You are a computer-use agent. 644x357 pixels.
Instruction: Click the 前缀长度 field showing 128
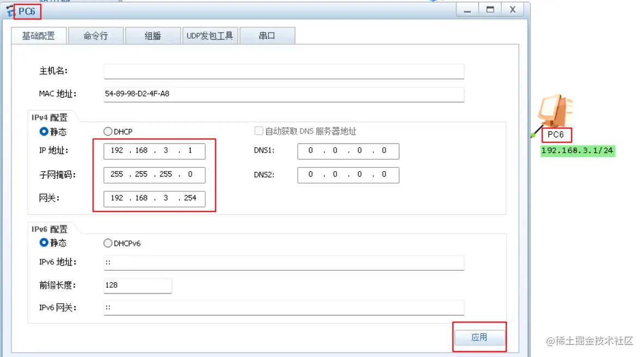pos(138,286)
